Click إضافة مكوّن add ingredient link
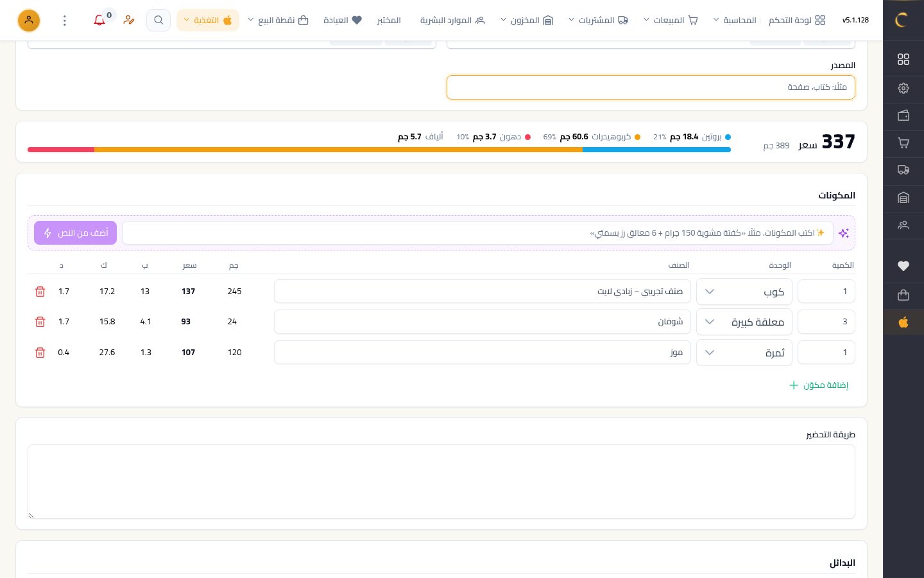This screenshot has width=924, height=578. point(819,385)
